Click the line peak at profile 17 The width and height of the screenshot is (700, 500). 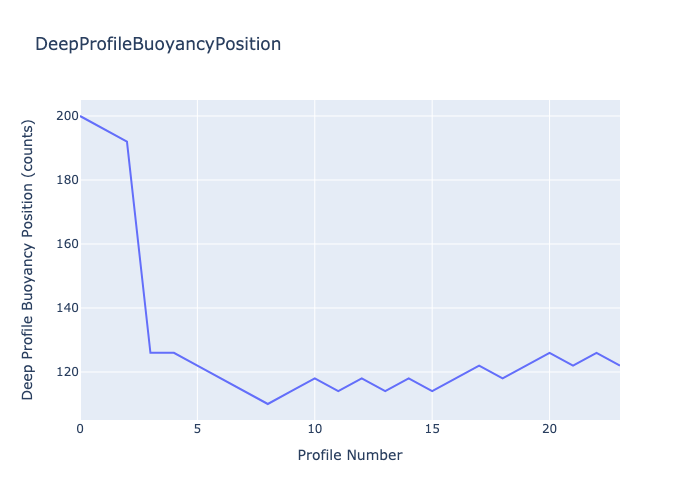[479, 365]
